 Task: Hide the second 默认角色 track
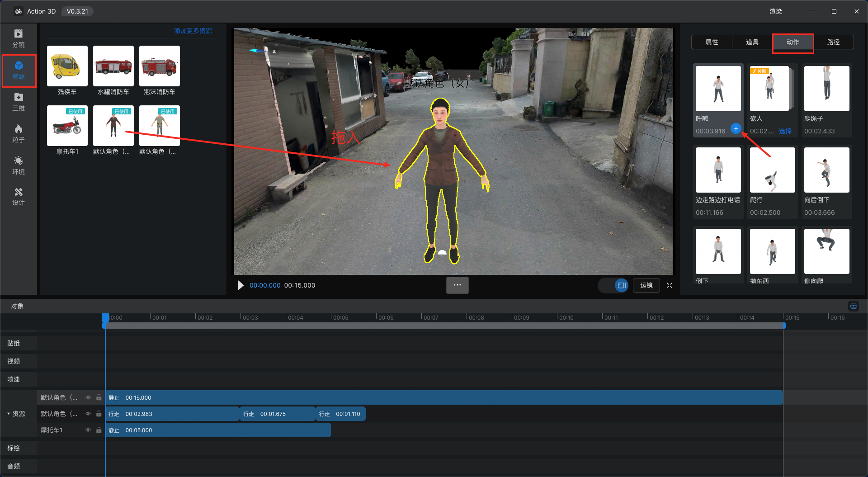[88, 414]
